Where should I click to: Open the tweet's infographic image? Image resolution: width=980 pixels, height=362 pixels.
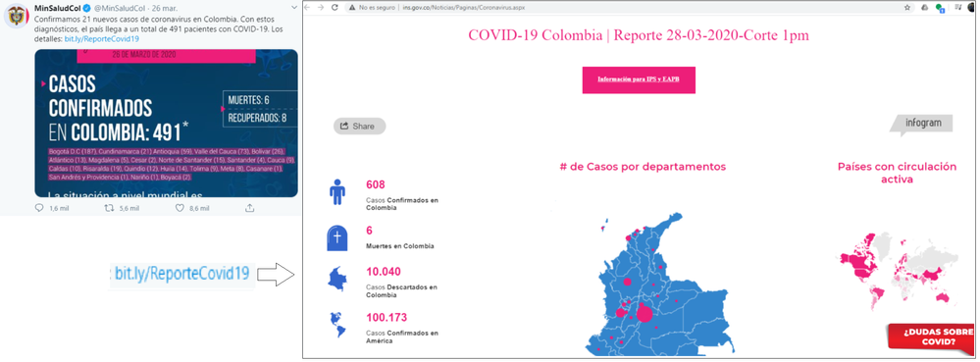pyautogui.click(x=166, y=124)
